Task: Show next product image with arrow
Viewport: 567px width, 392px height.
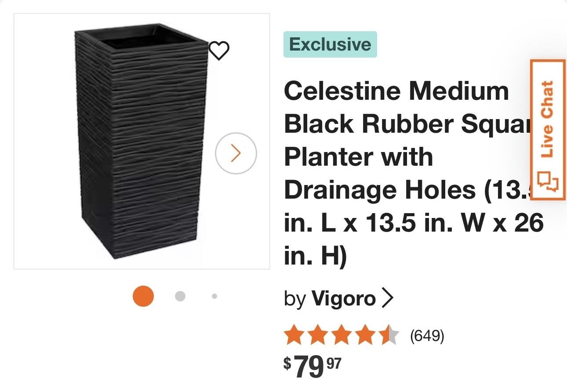Action: [x=236, y=153]
